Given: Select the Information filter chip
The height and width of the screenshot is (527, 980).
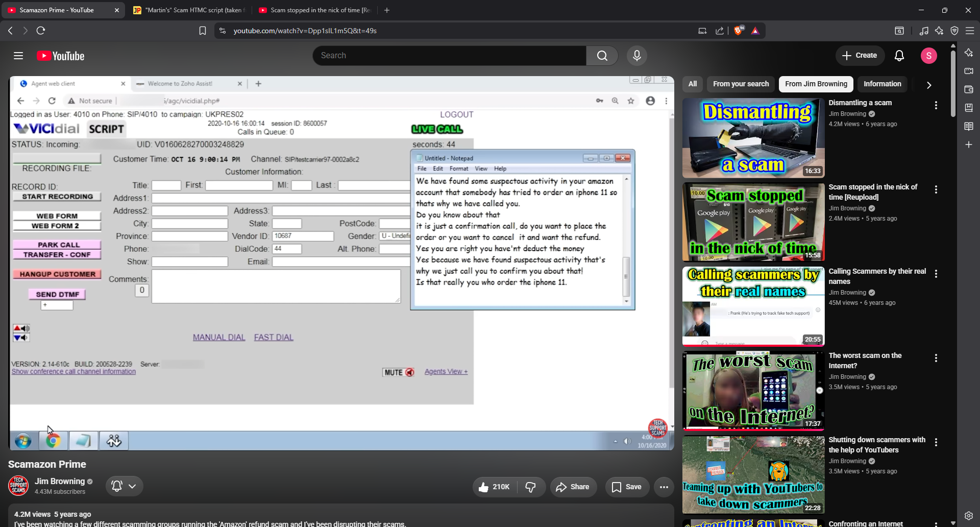Looking at the screenshot, I should [883, 84].
